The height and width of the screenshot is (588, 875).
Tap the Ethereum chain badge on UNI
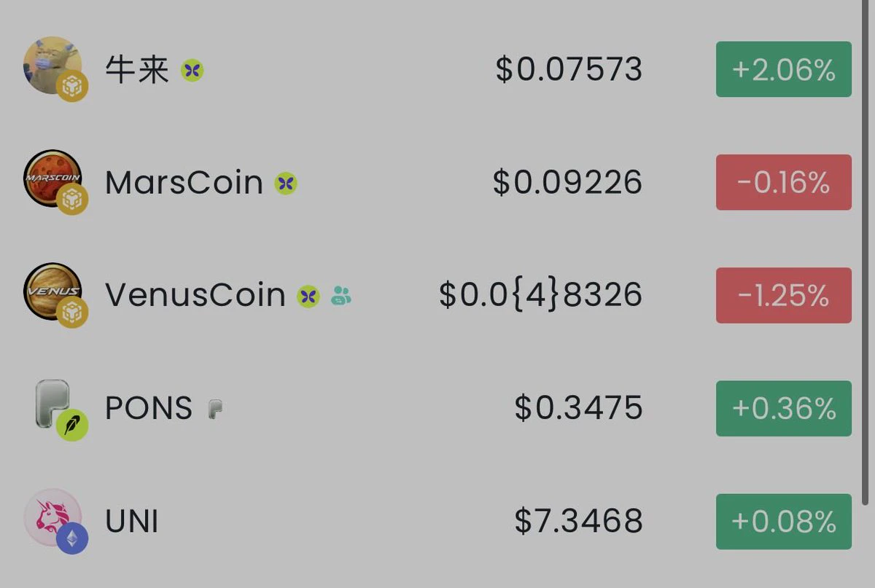pyautogui.click(x=72, y=538)
